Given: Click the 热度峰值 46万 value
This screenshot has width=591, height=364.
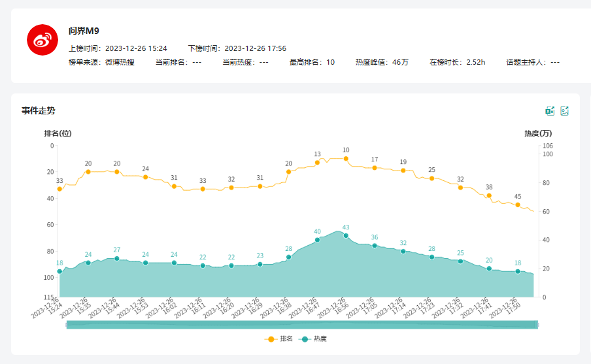Looking at the screenshot, I should point(382,62).
